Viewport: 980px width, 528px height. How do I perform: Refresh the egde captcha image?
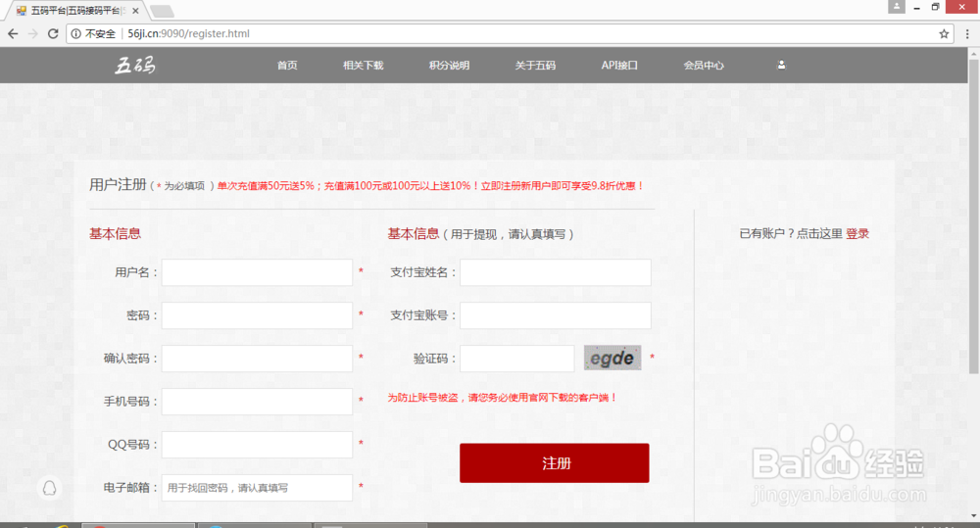612,358
